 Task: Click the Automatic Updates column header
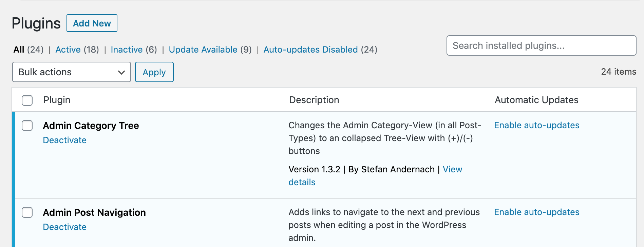coord(536,100)
